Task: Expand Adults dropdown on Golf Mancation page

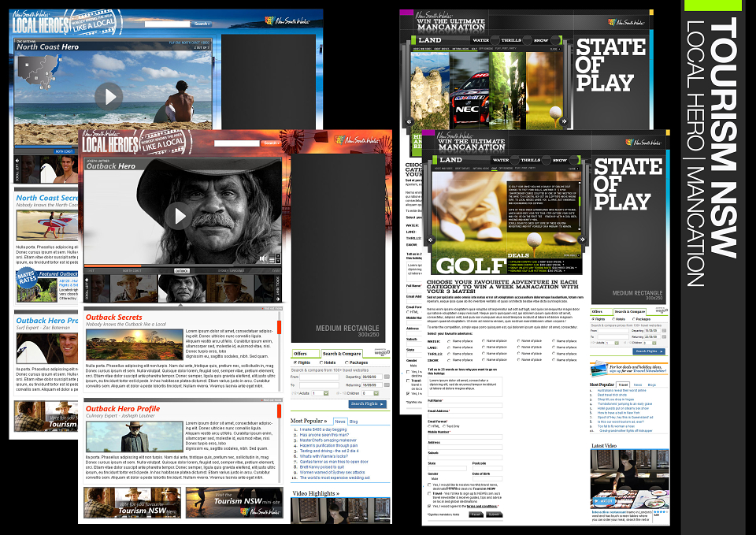Action: 613,343
